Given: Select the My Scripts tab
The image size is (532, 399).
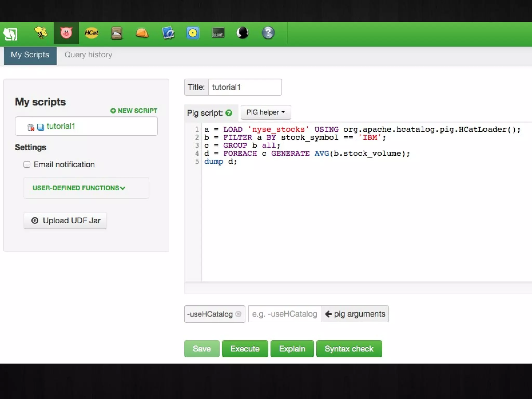Looking at the screenshot, I should 30,55.
